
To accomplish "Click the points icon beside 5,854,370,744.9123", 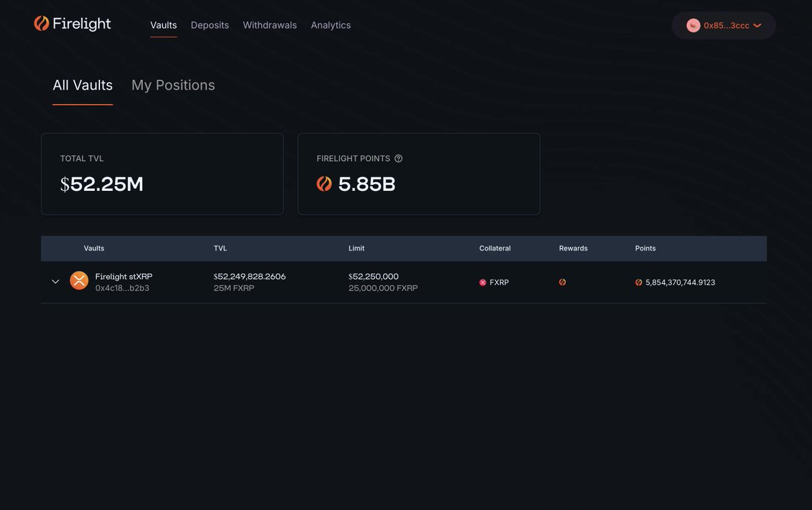I will click(x=639, y=282).
